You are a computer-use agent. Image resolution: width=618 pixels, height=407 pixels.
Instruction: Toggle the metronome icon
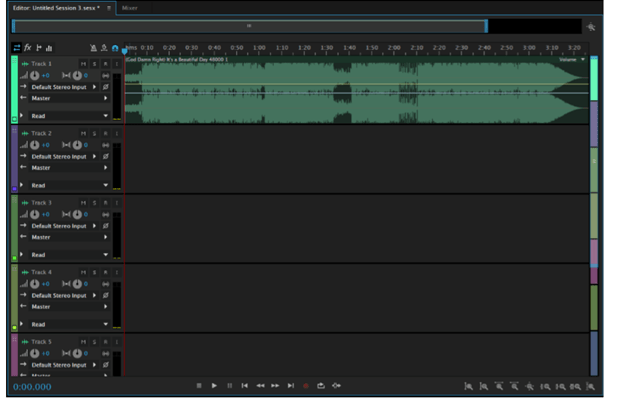93,47
